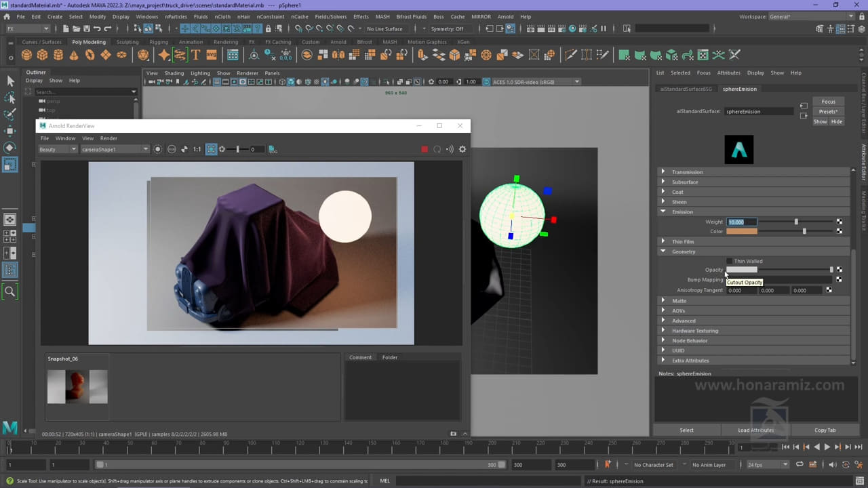Toggle the Thin Walled checkbox
Screen dimensions: 868x488
(730, 261)
